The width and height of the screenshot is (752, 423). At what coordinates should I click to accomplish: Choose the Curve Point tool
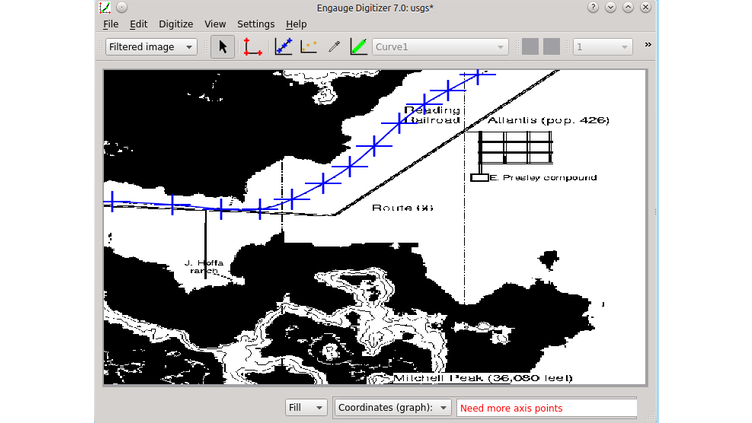tap(283, 47)
